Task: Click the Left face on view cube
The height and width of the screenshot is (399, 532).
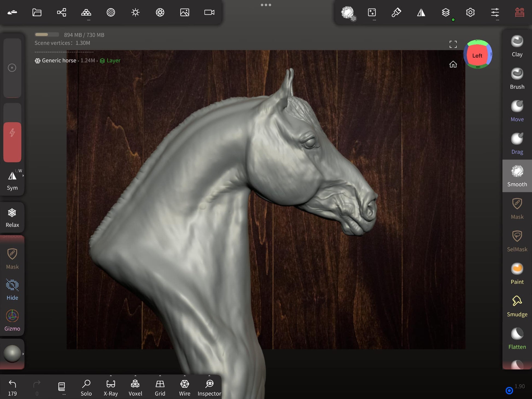Action: click(x=477, y=55)
